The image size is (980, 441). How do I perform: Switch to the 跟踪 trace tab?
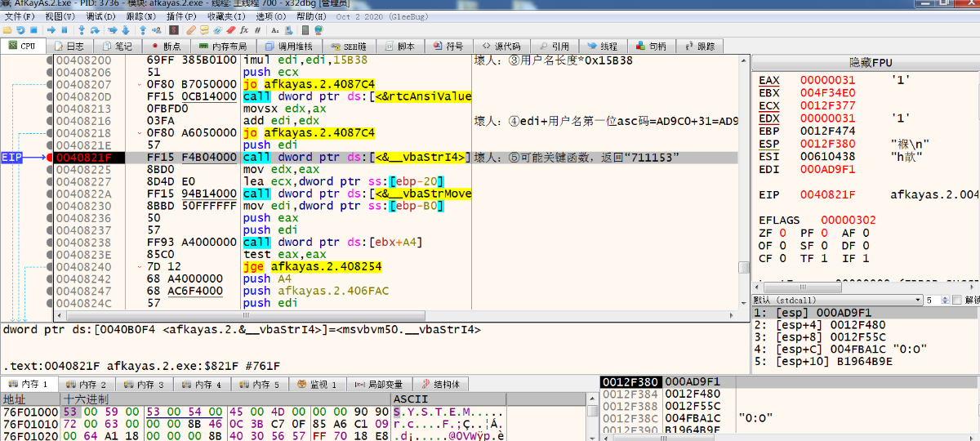[700, 47]
